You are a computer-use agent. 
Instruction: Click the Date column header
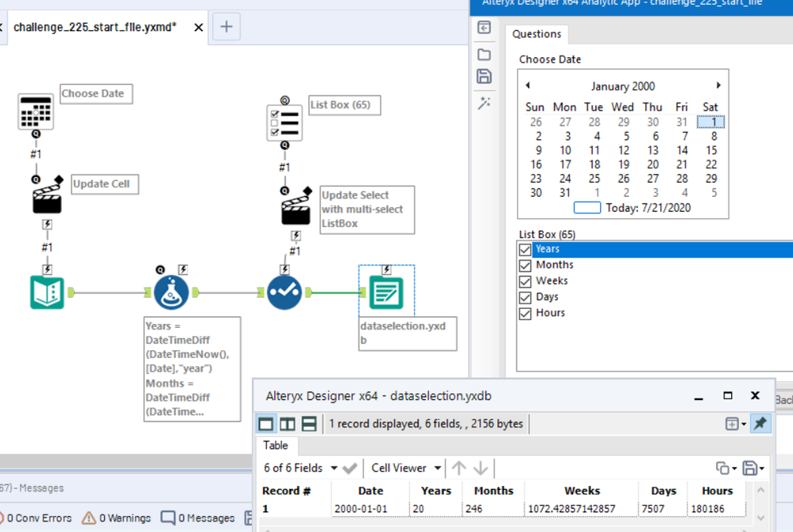(x=371, y=491)
